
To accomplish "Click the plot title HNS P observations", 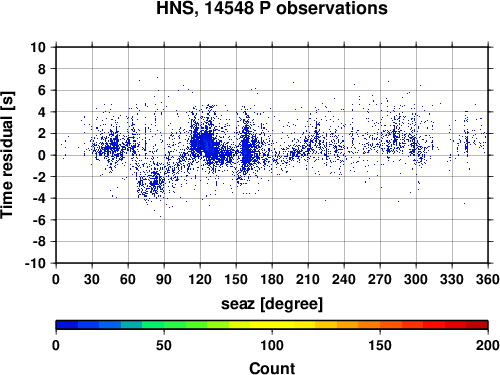I will point(272,8).
